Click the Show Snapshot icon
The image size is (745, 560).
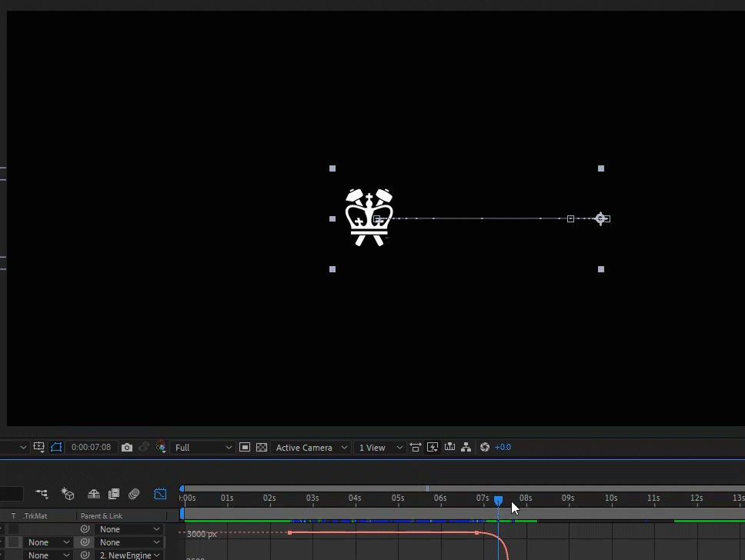click(143, 448)
